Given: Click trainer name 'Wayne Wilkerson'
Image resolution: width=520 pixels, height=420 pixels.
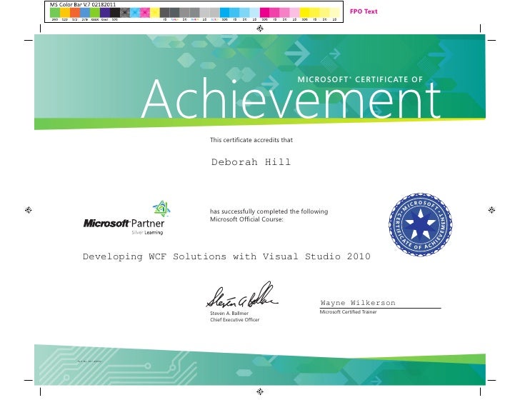Looking at the screenshot, I should click(358, 303).
